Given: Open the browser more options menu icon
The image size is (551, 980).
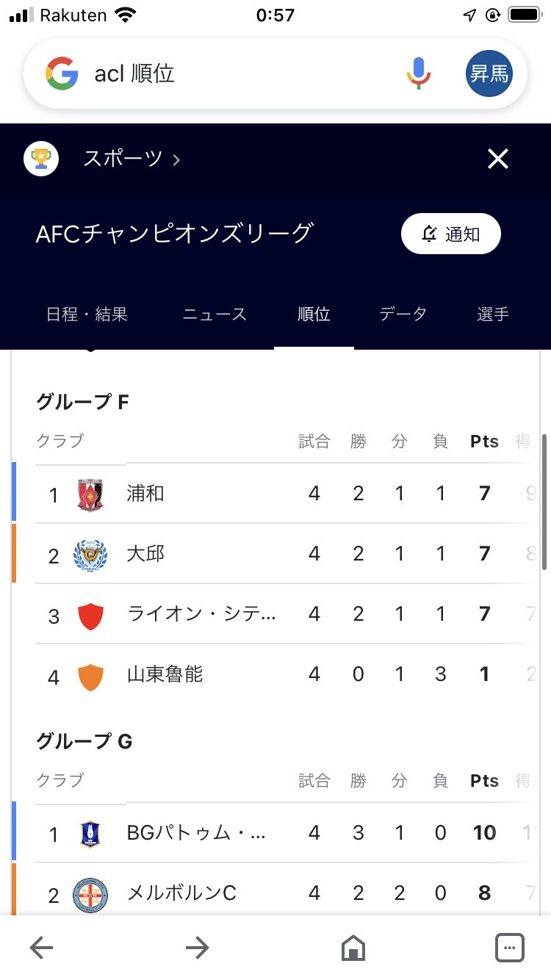Looking at the screenshot, I should (x=509, y=948).
